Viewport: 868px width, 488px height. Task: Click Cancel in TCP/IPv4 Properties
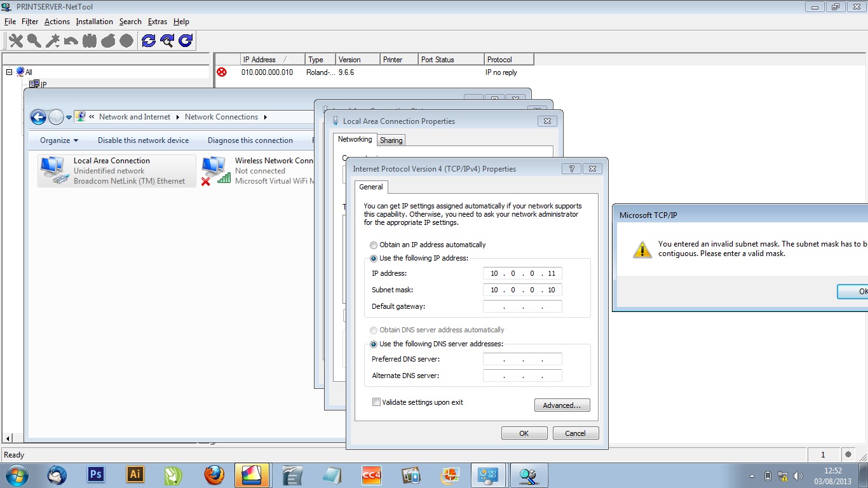coord(575,433)
